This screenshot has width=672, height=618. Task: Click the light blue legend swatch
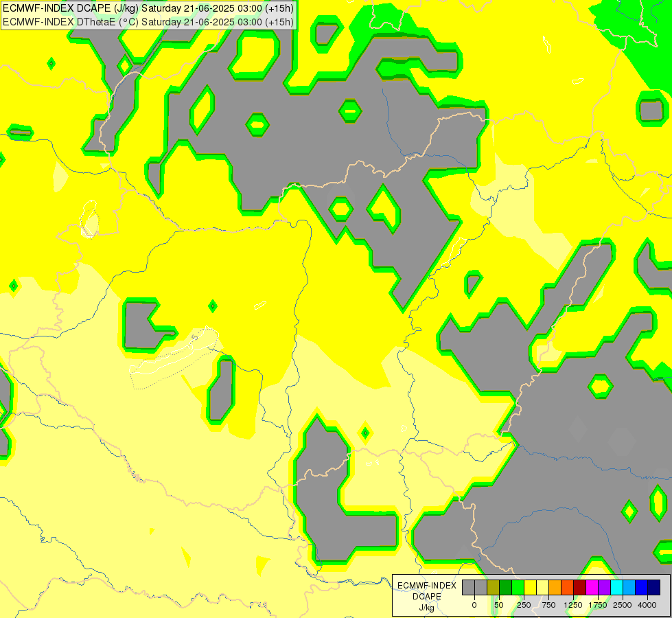pyautogui.click(x=629, y=587)
